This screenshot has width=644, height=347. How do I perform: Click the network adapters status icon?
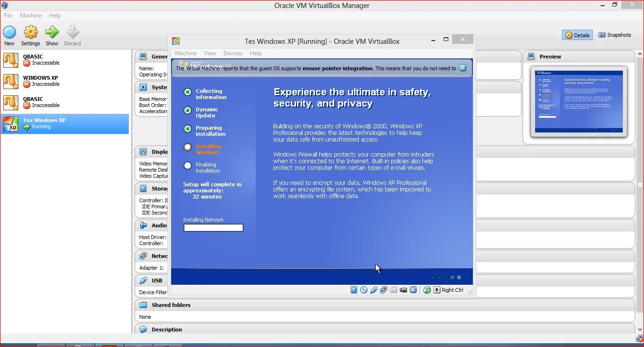[x=383, y=290]
